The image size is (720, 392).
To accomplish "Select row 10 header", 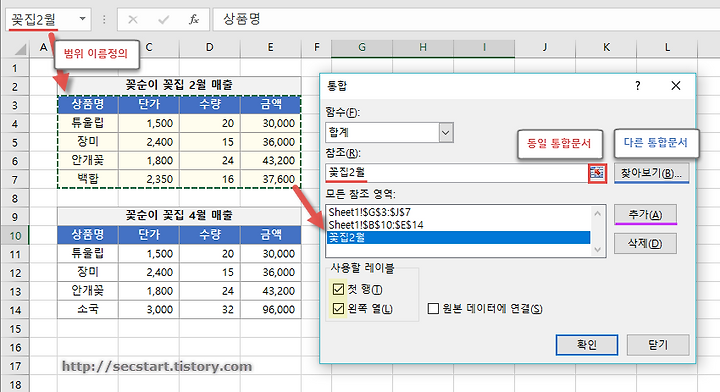I will point(15,235).
